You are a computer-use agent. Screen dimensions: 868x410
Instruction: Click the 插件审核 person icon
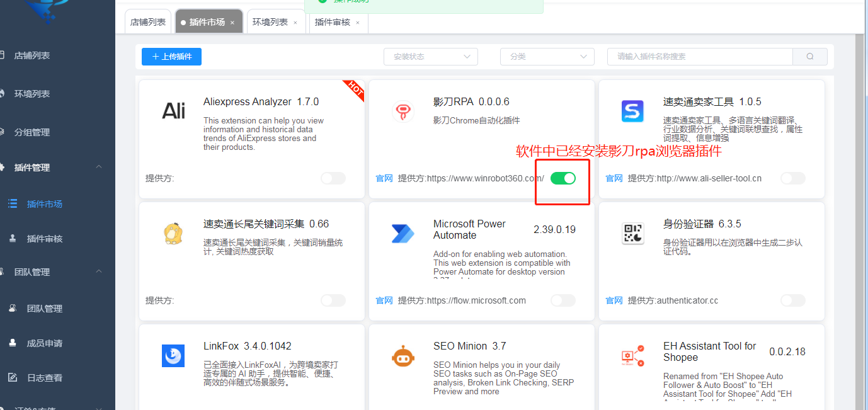coord(13,239)
